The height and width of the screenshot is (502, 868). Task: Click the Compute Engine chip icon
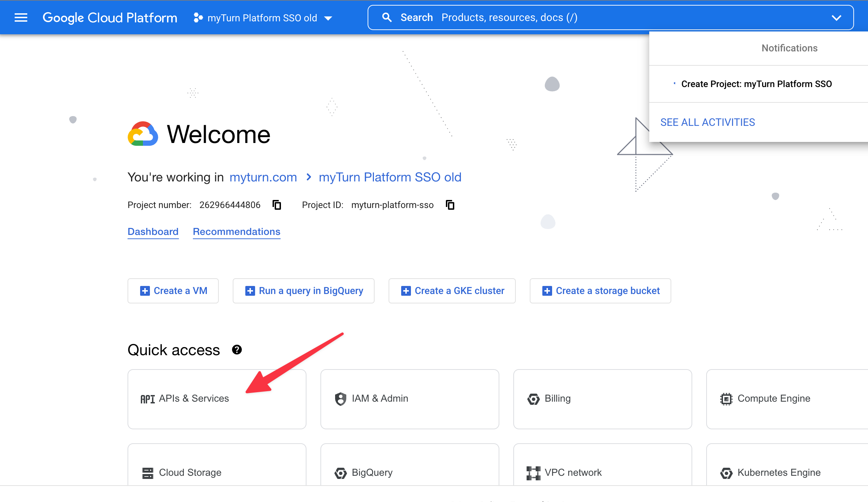click(x=726, y=399)
